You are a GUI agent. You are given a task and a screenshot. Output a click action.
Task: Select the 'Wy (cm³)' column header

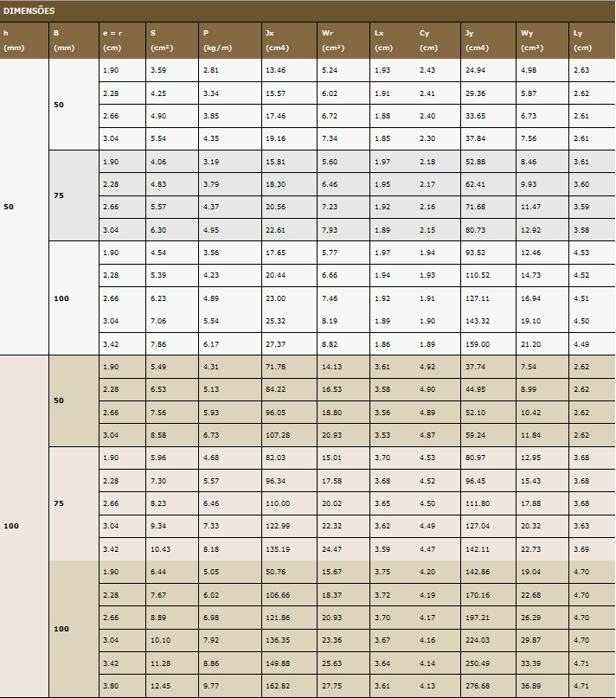(542, 41)
